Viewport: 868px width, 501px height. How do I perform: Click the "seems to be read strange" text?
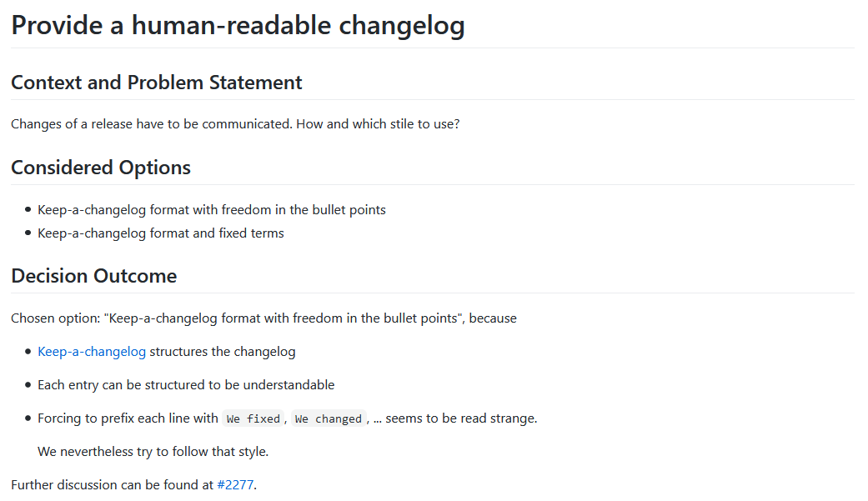461,418
